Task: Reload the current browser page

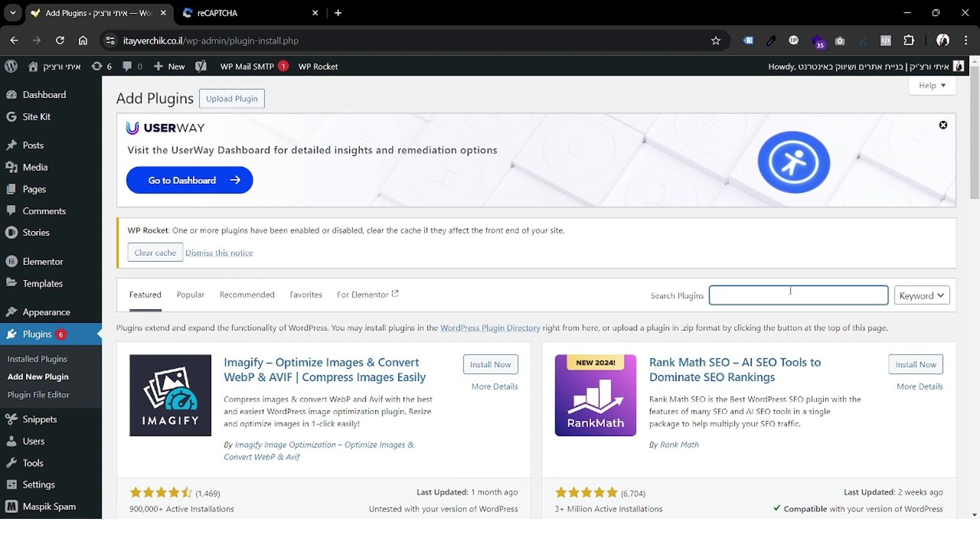Action: tap(60, 41)
